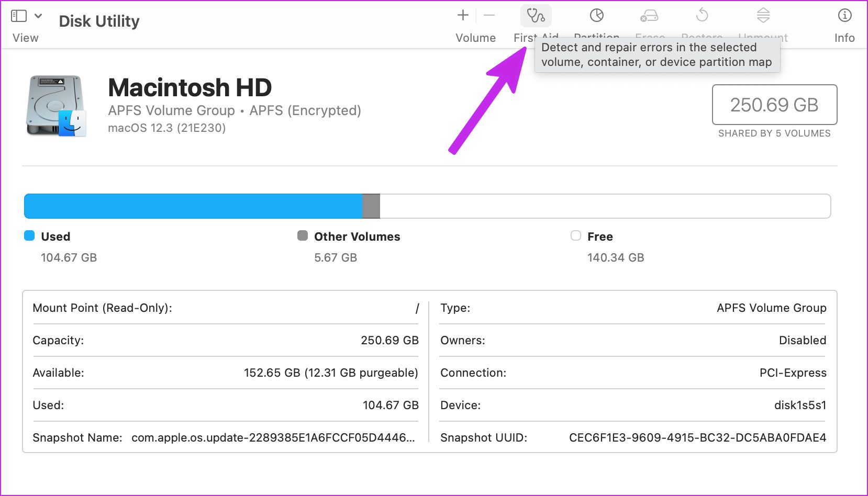Click the Used 104.67 GB table value

tap(391, 405)
